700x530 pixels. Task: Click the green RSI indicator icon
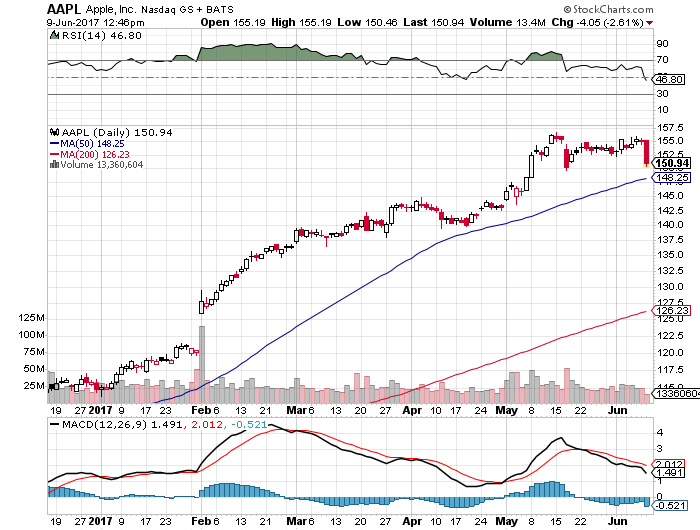(x=54, y=35)
